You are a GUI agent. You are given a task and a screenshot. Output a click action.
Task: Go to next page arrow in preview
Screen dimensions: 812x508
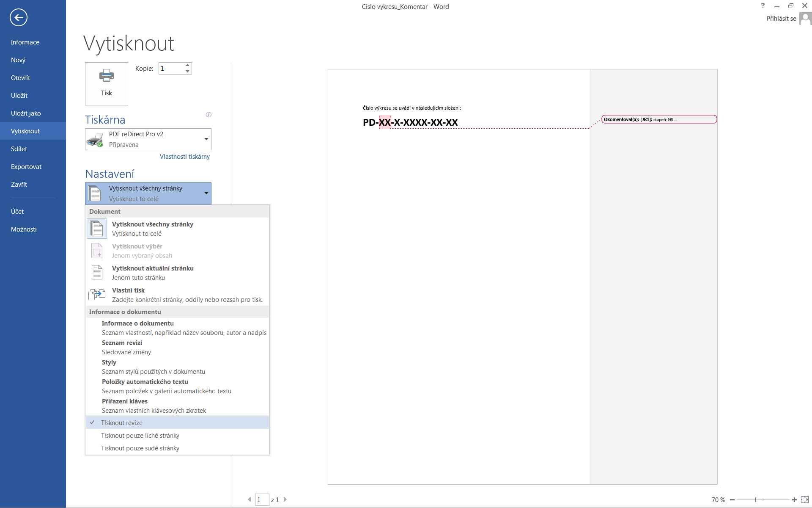285,500
